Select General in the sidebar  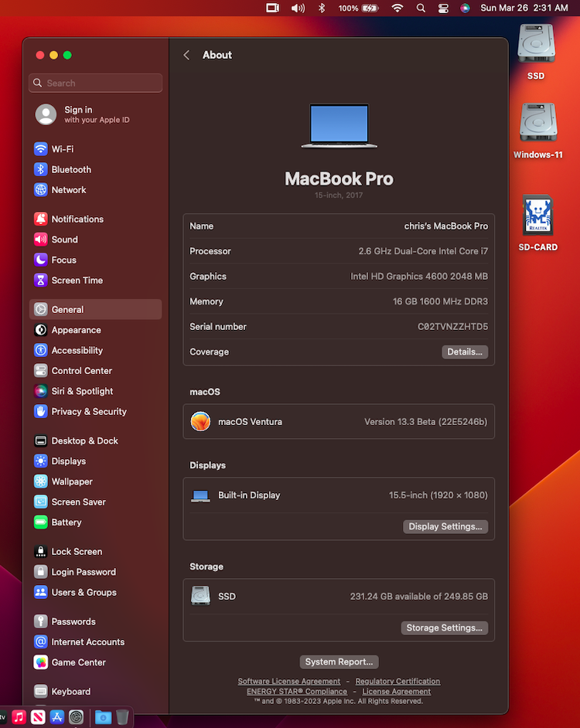point(95,309)
